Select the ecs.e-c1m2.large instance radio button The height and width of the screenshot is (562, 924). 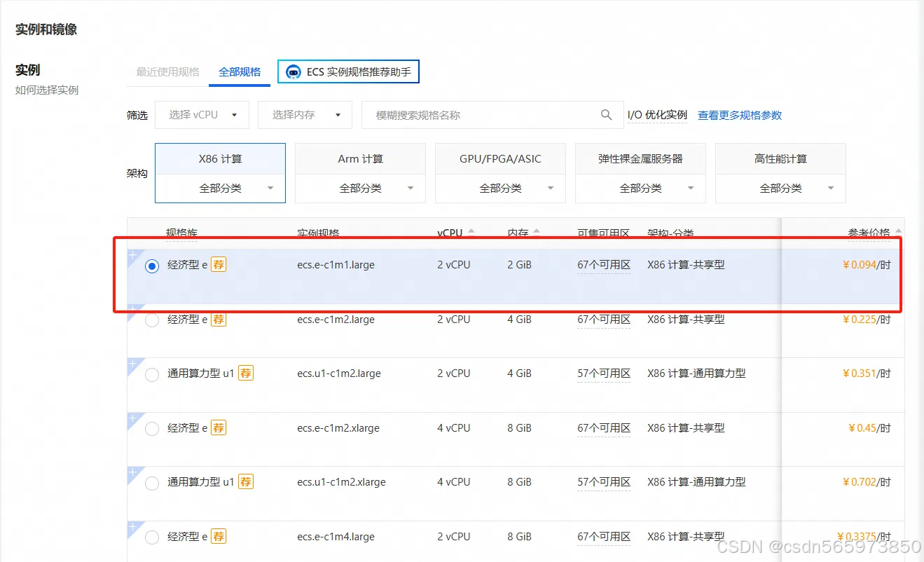pyautogui.click(x=151, y=320)
